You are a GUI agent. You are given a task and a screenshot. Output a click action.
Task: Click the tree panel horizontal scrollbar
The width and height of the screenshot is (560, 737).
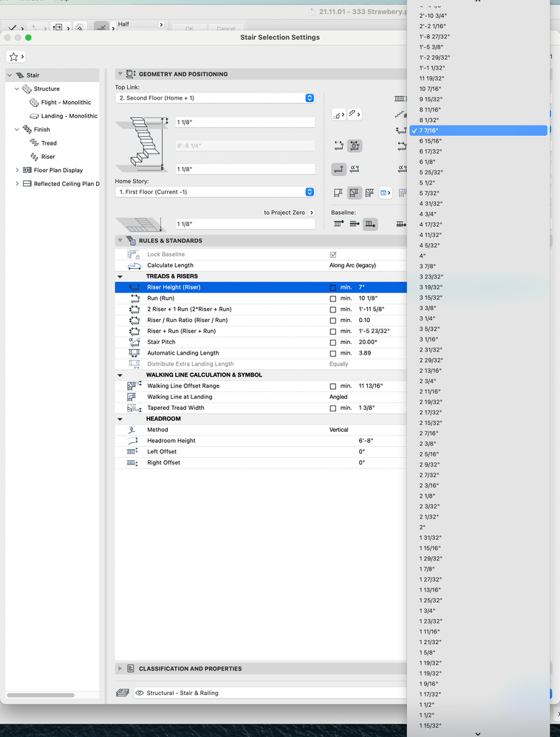[x=41, y=695]
